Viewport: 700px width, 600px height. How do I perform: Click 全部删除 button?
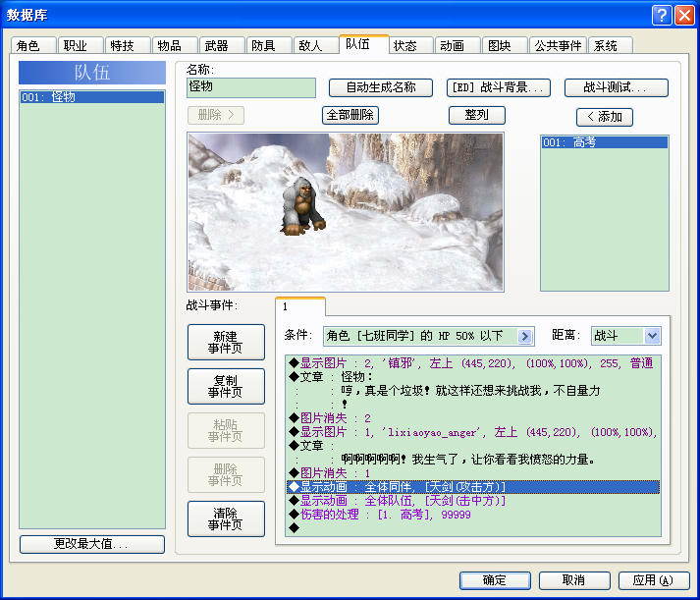coord(350,115)
